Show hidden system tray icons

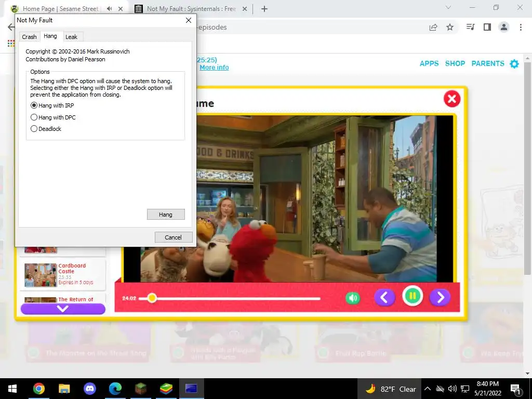click(428, 389)
